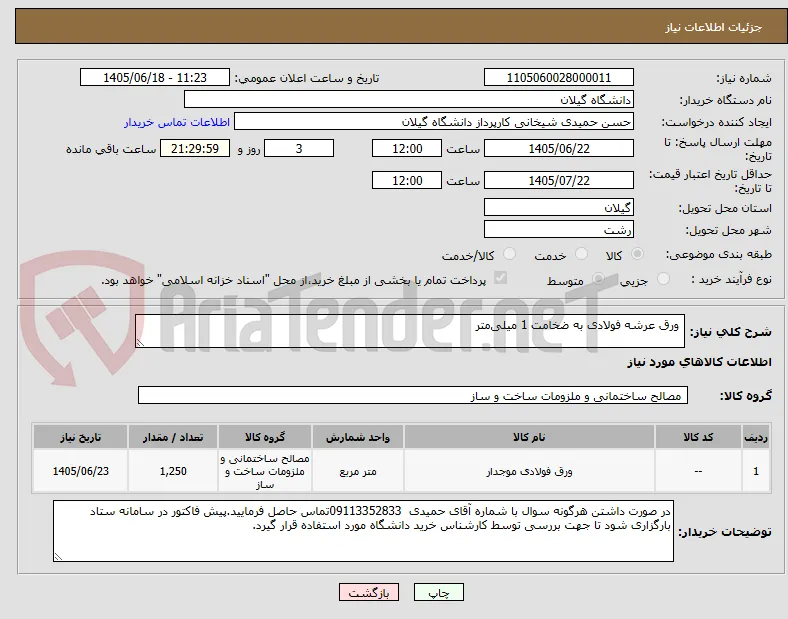The height and width of the screenshot is (619, 788).
Task: Click the گروه کالا column header
Action: (x=265, y=437)
